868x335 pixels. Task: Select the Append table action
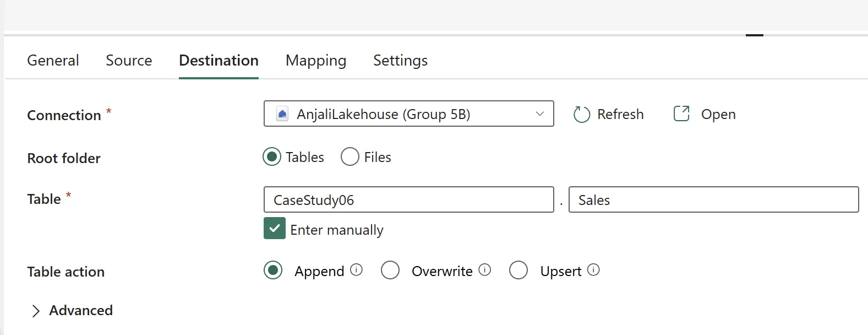273,271
